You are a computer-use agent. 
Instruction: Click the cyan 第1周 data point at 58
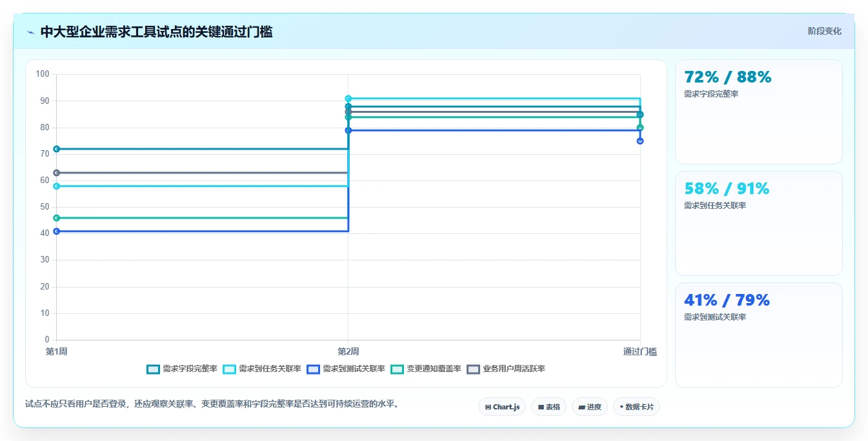57,186
